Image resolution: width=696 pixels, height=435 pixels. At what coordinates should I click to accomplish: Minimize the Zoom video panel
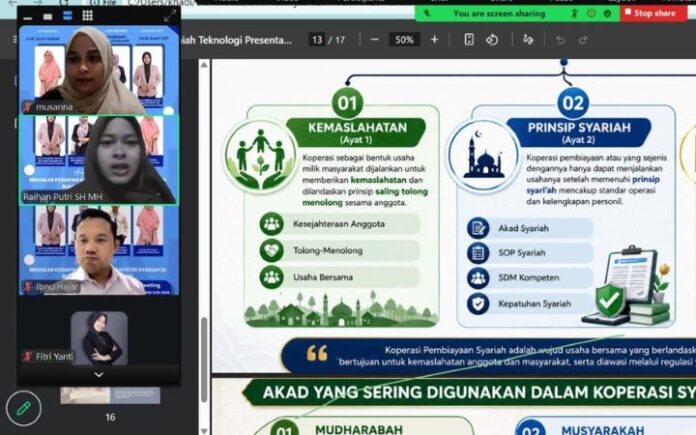(x=28, y=17)
